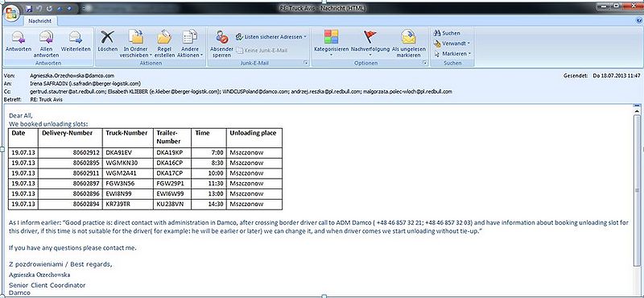The image size is (644, 298).
Task: Click signature name Agnieszka Orzechowska
Action: pyautogui.click(x=39, y=275)
